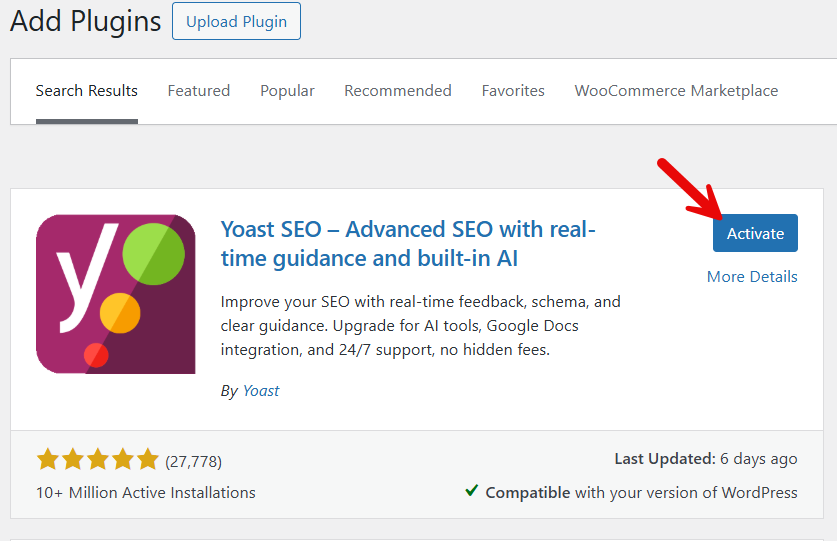Click the Add Plugins page heading
This screenshot has height=541, width=837.
85,21
